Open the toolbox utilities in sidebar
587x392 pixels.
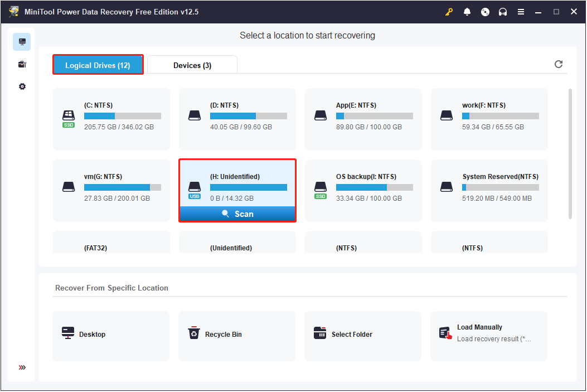[x=22, y=64]
